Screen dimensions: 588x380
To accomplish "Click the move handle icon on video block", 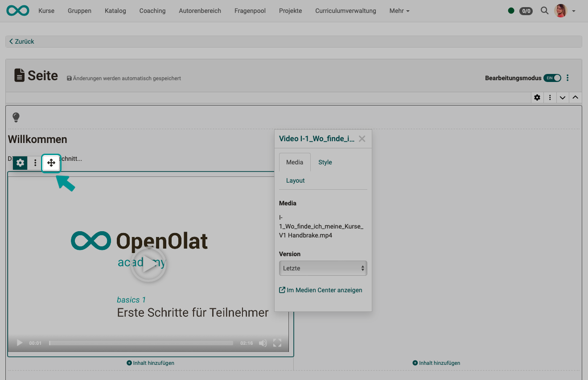I will tap(51, 163).
